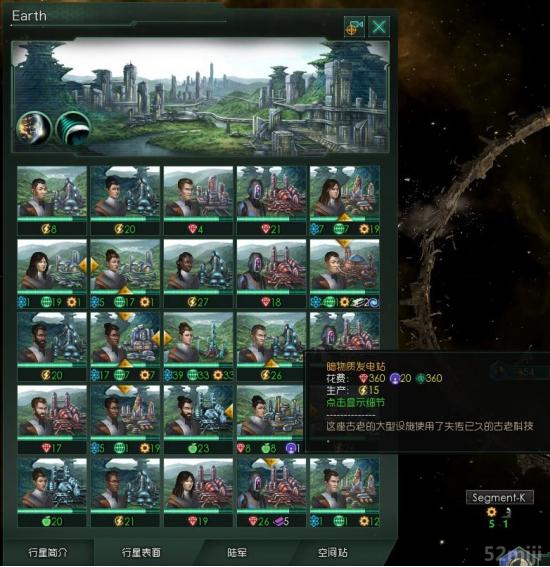Switch to the 行星表面 tab
This screenshot has width=550, height=567.
[141, 552]
